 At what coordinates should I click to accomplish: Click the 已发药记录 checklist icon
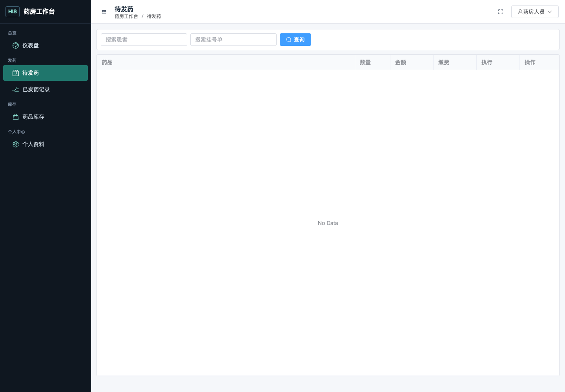pyautogui.click(x=16, y=89)
